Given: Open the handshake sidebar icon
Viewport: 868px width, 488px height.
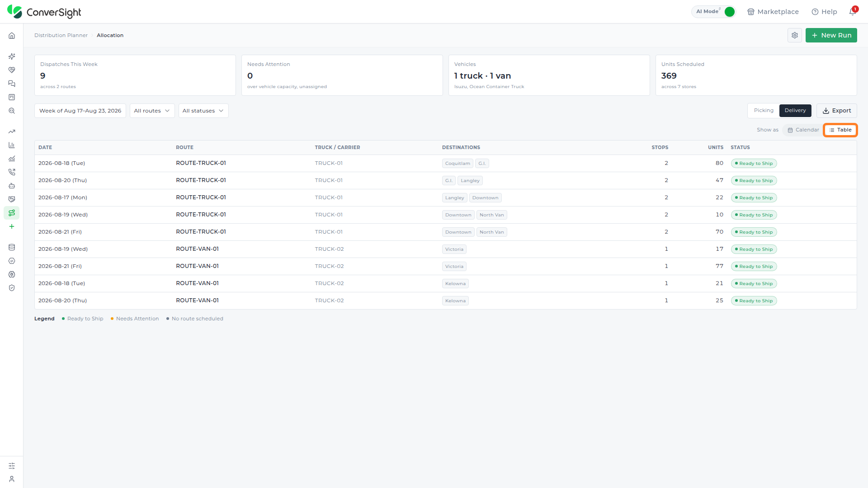Looking at the screenshot, I should click(x=12, y=199).
